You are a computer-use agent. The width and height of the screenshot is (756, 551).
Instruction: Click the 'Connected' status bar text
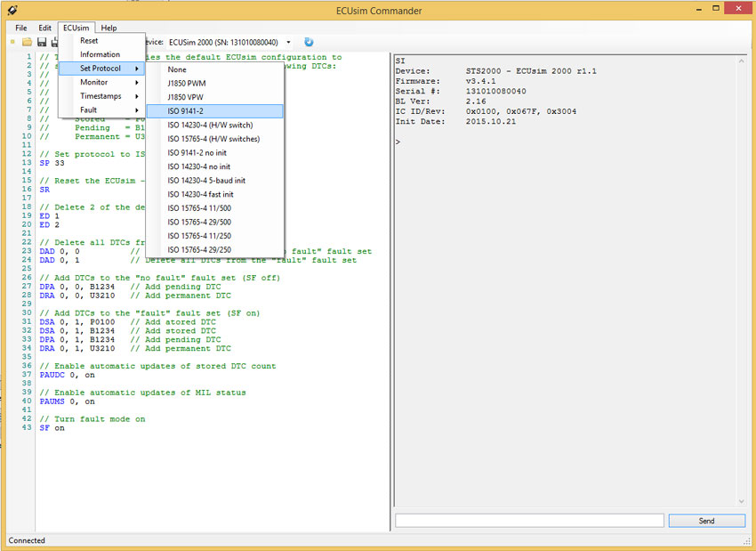27,540
